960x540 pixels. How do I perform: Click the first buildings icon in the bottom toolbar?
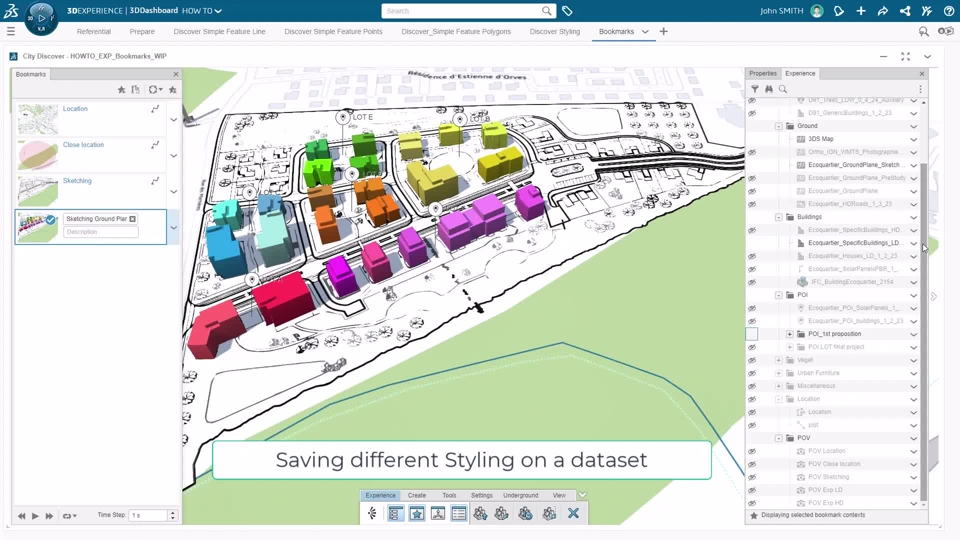pyautogui.click(x=480, y=513)
